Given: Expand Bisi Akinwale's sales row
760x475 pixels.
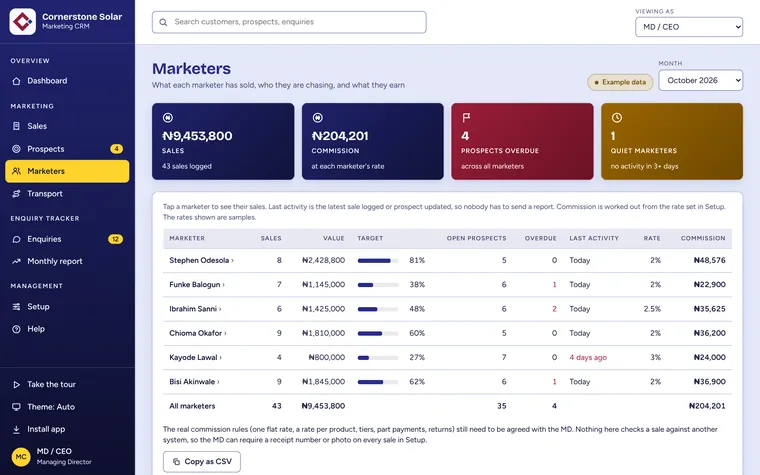Looking at the screenshot, I should click(x=194, y=381).
